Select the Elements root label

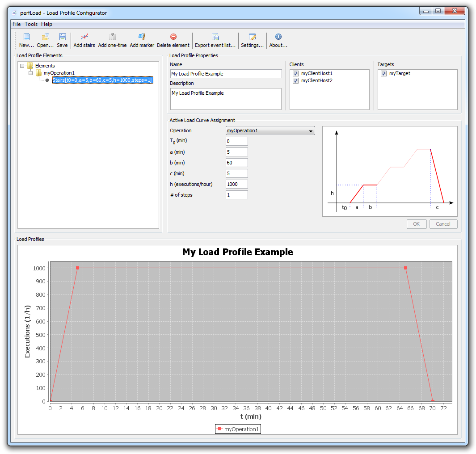45,66
